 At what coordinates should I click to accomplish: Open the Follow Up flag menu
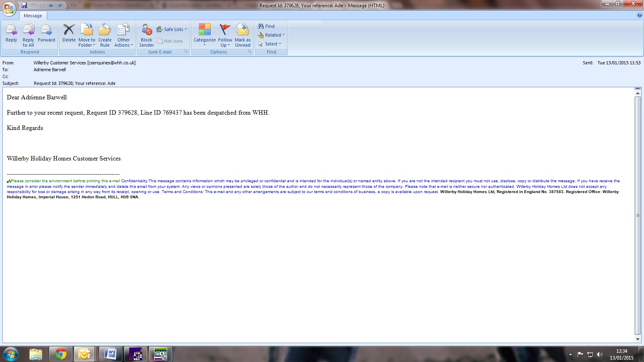[225, 35]
